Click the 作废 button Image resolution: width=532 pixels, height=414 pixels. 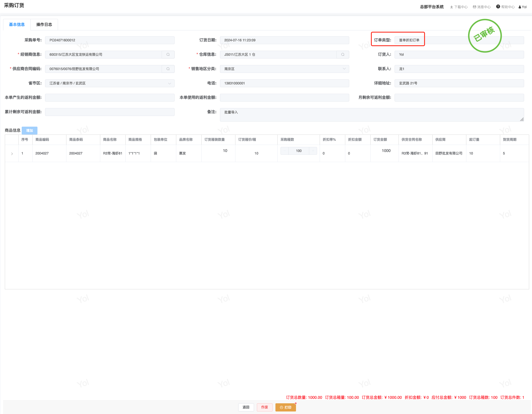[265, 407]
